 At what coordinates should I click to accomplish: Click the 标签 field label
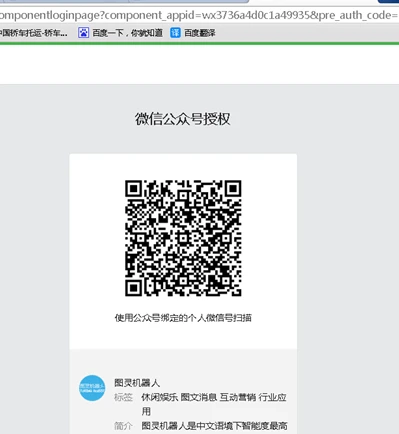123,397
